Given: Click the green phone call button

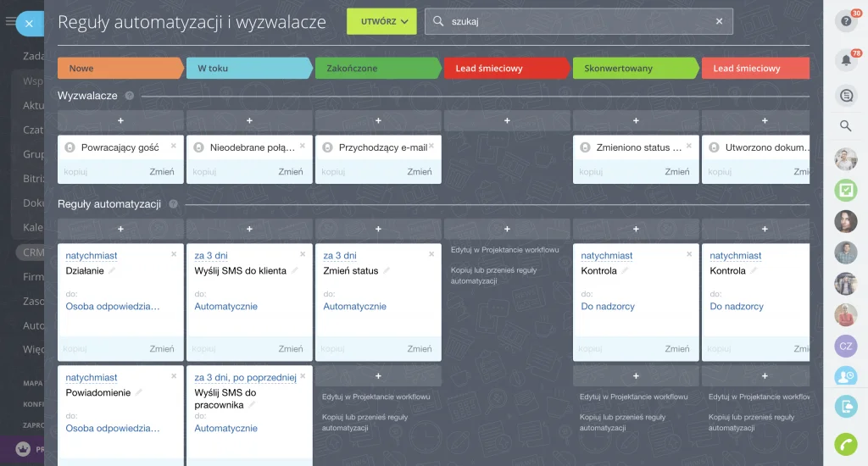Looking at the screenshot, I should pyautogui.click(x=845, y=443).
